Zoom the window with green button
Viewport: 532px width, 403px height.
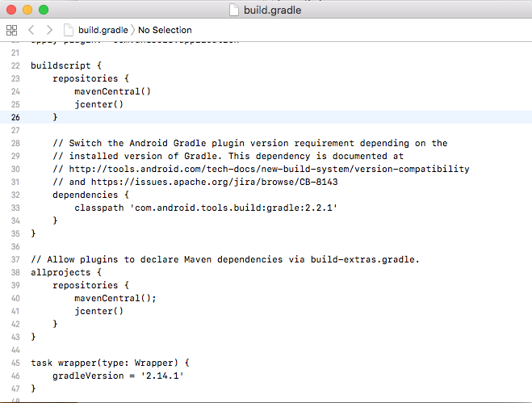43,10
